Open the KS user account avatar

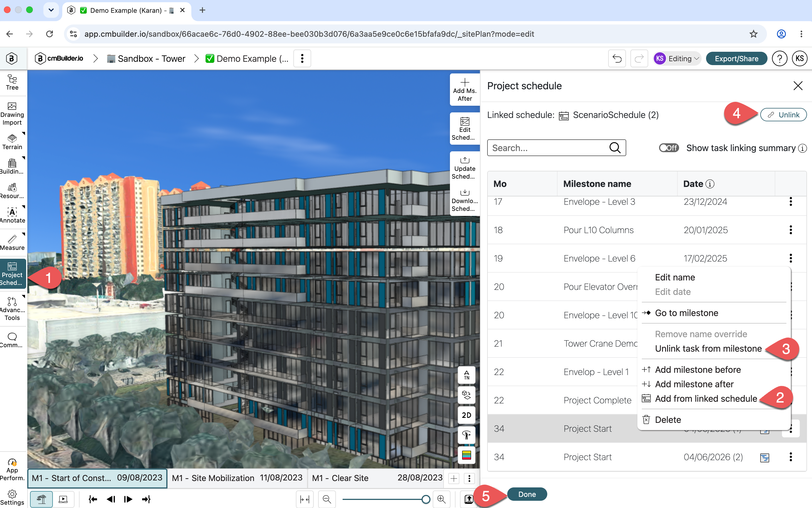click(x=799, y=58)
